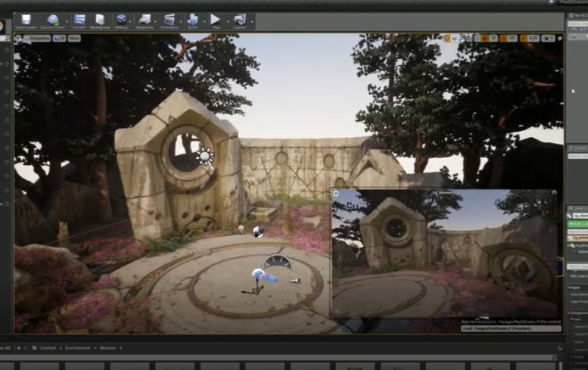The image size is (588, 370).
Task: Toggle scale snapping on viewport toolbar
Action: coord(524,39)
